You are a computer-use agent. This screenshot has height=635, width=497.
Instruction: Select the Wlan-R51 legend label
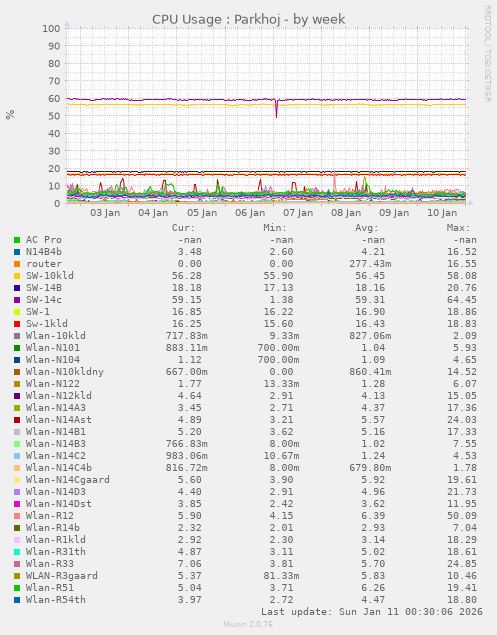pyautogui.click(x=50, y=588)
